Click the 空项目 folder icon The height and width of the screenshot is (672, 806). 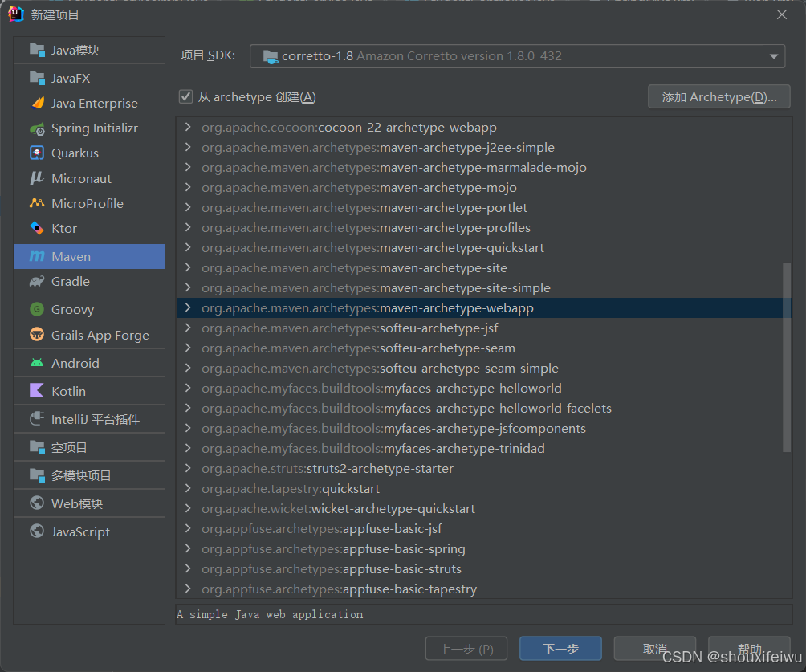[37, 447]
